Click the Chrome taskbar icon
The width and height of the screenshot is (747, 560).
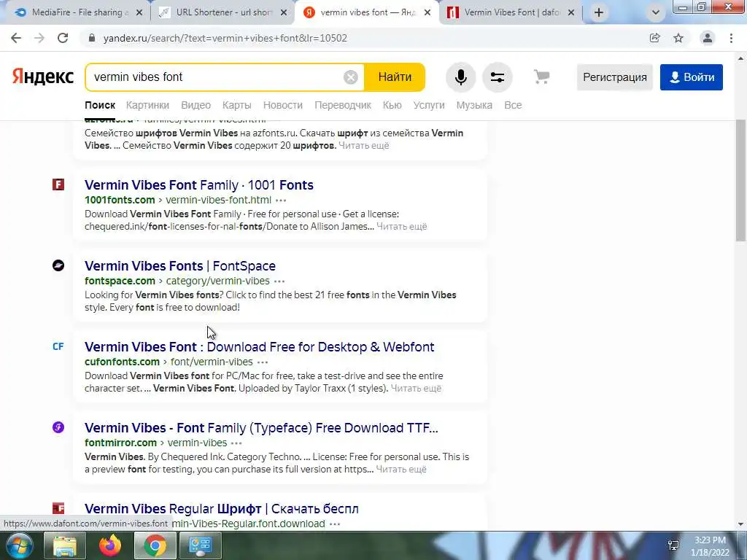click(155, 545)
